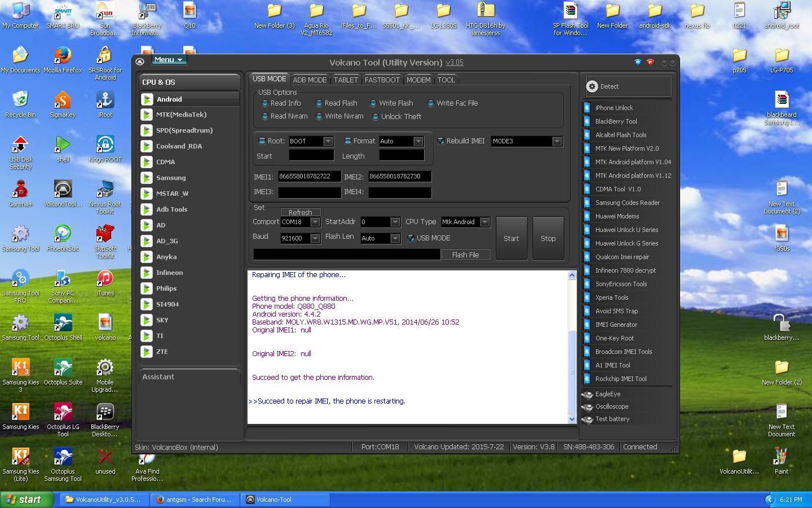Click the log scrollbar down arrow
The image size is (812, 508).
(572, 419)
